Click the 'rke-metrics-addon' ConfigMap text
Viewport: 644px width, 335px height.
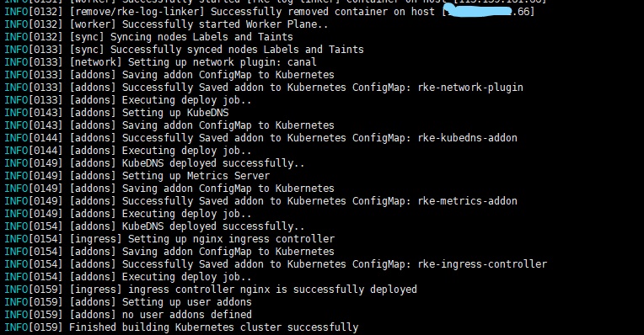[x=467, y=201]
